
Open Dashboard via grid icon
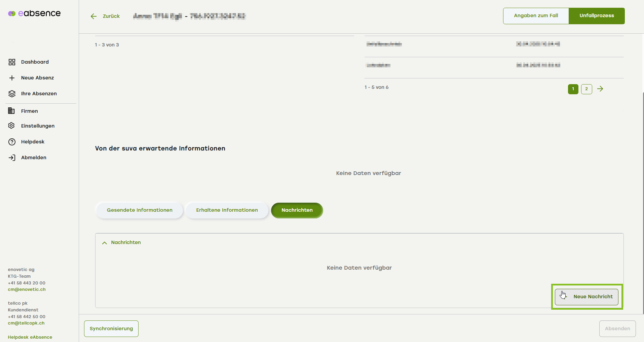point(12,62)
